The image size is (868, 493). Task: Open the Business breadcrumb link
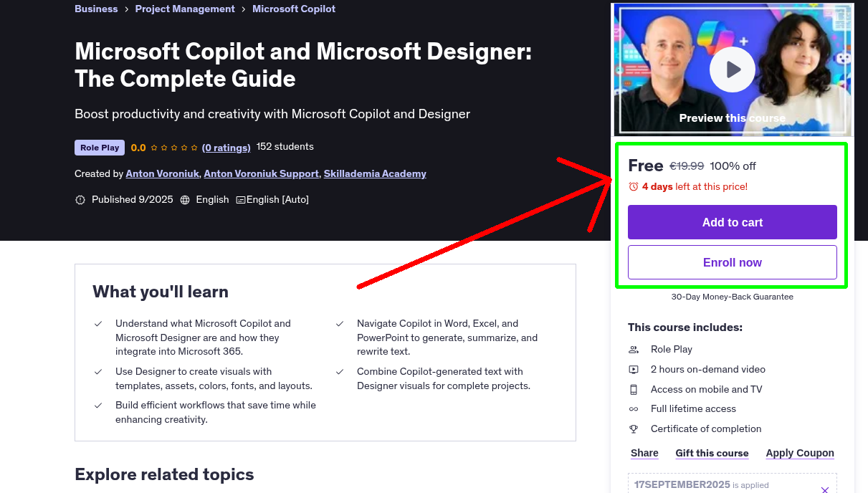96,9
